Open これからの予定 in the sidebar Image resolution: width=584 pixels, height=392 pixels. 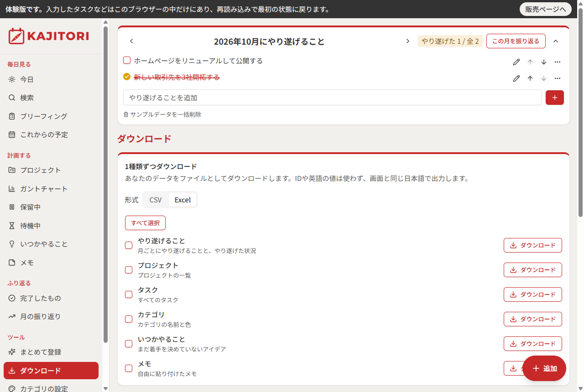51,134
